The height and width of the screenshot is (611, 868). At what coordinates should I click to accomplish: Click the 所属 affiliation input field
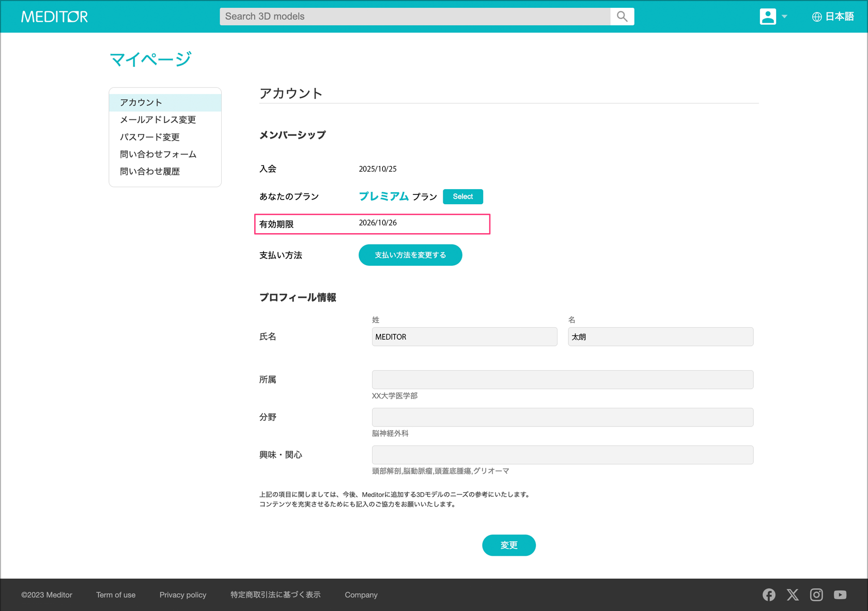pyautogui.click(x=562, y=379)
